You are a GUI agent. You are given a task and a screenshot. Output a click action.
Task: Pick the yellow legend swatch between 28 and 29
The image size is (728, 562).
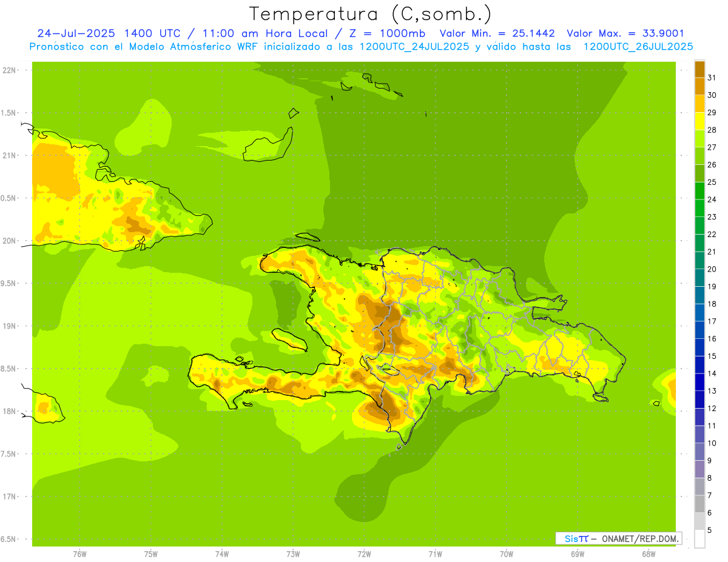(x=699, y=121)
